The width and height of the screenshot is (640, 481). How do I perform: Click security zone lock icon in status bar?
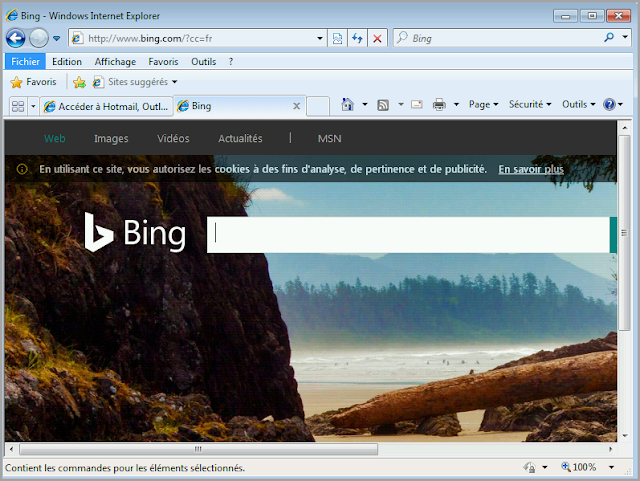tap(530, 467)
